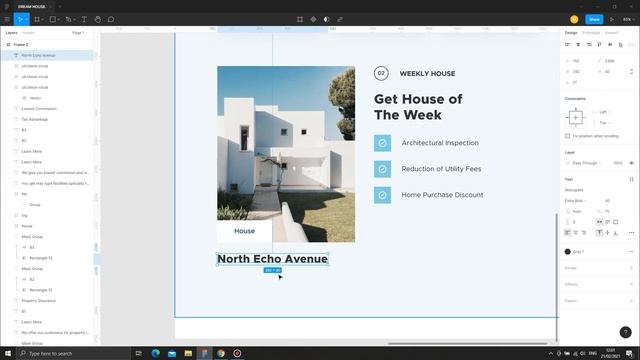Switch to the Assets tab
The height and width of the screenshot is (360, 640).
tap(29, 33)
